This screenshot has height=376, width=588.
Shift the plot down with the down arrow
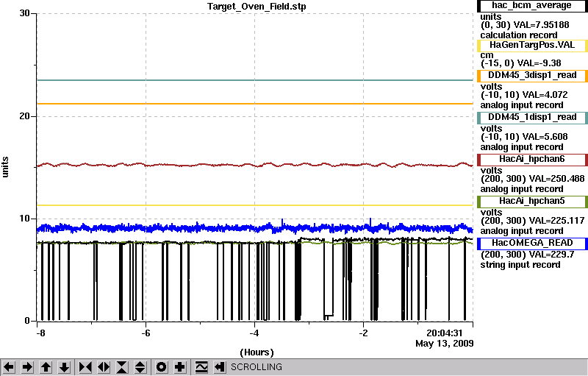point(64,367)
